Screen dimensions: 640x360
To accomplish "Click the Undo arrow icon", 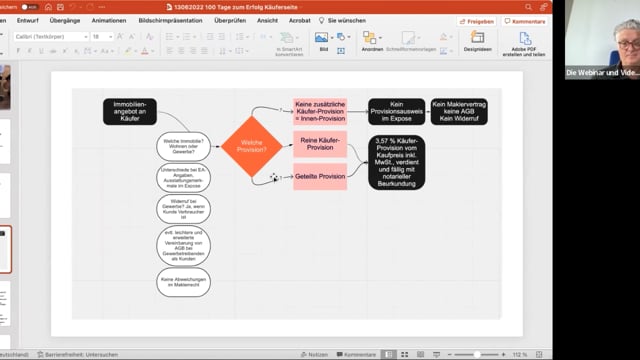I will pyautogui.click(x=73, y=7).
